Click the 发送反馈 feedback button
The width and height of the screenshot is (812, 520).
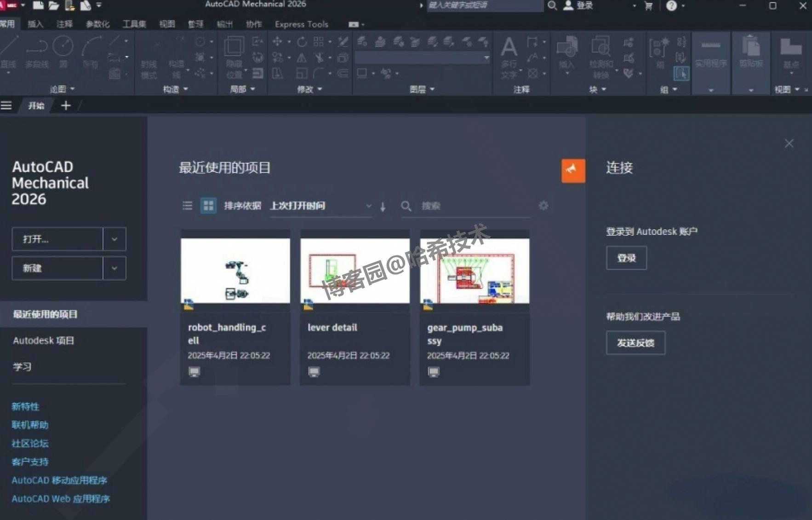[x=635, y=342]
